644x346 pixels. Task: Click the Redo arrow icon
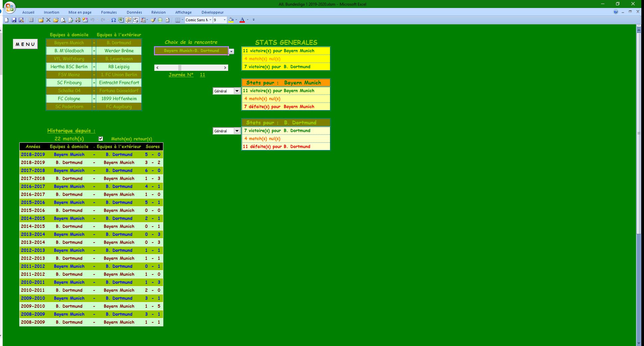point(103,20)
